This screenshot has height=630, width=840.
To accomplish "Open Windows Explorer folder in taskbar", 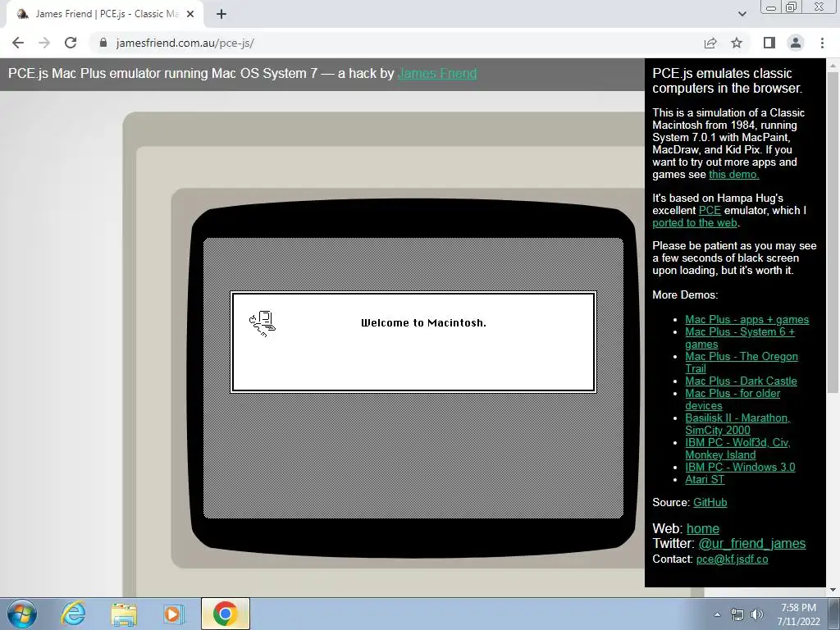I will pos(124,614).
